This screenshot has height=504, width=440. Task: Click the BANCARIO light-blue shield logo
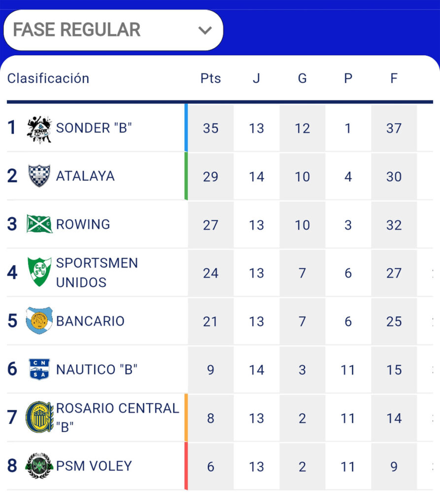tap(39, 320)
